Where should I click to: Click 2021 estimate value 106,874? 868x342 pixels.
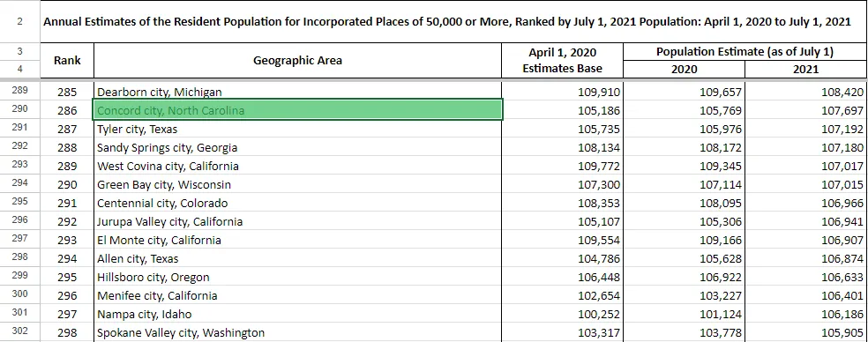click(x=806, y=258)
